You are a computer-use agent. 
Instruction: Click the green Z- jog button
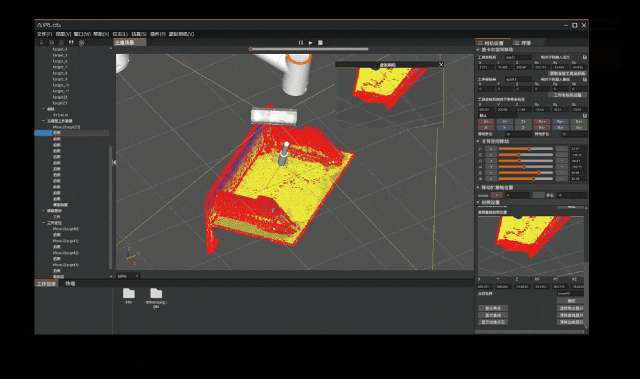click(x=523, y=127)
